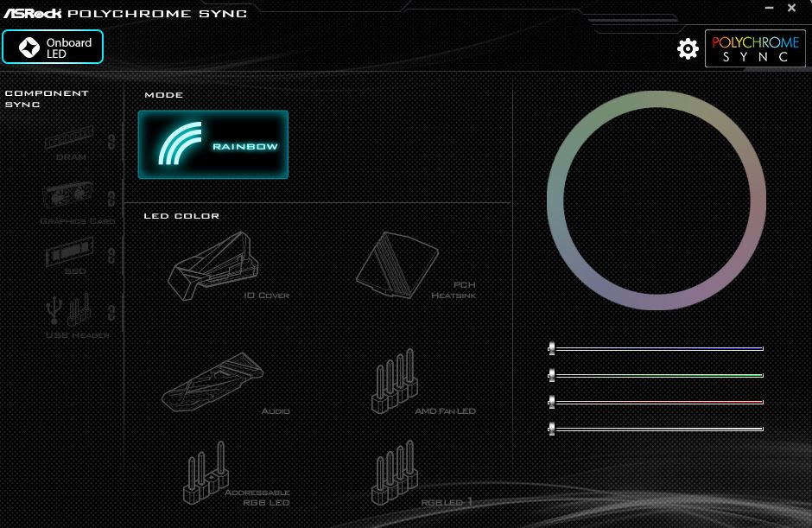Viewport: 812px width, 528px height.
Task: Choose the Rainbow lighting mode
Action: tap(213, 144)
